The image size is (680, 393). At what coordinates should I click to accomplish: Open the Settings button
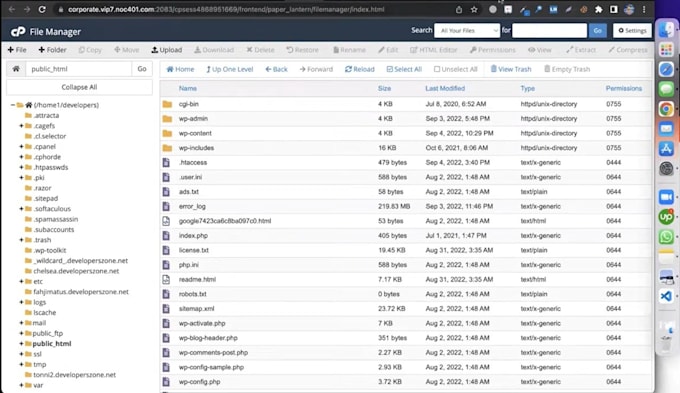click(x=632, y=30)
